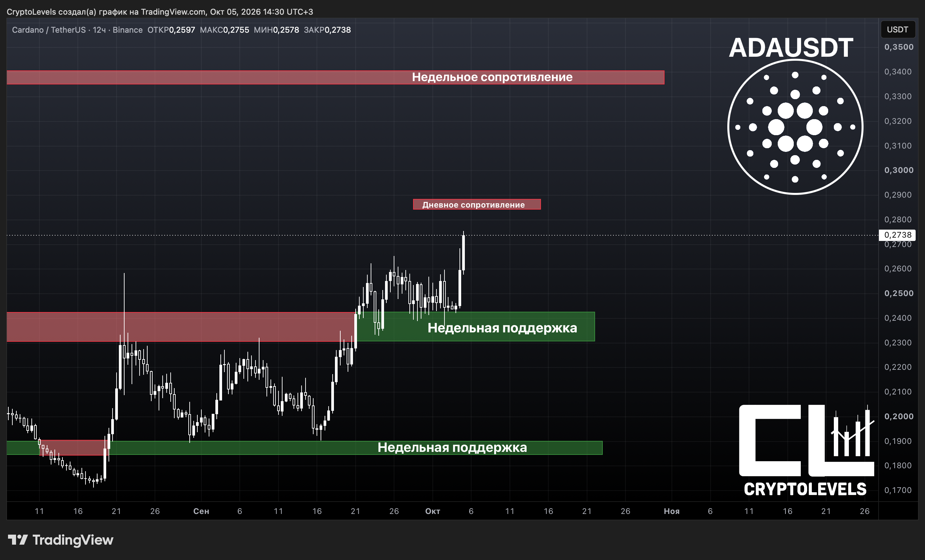Click the 0,3400 price axis label
The height and width of the screenshot is (560, 925).
(x=898, y=71)
